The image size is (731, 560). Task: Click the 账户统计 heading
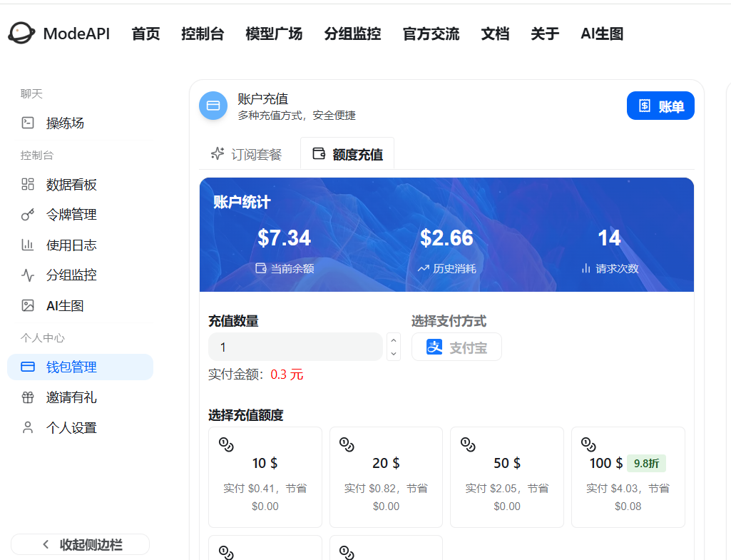[242, 203]
